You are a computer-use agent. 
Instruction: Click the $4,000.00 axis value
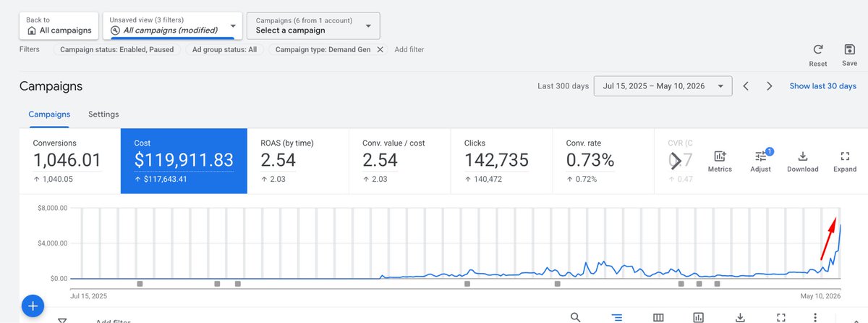coord(52,243)
